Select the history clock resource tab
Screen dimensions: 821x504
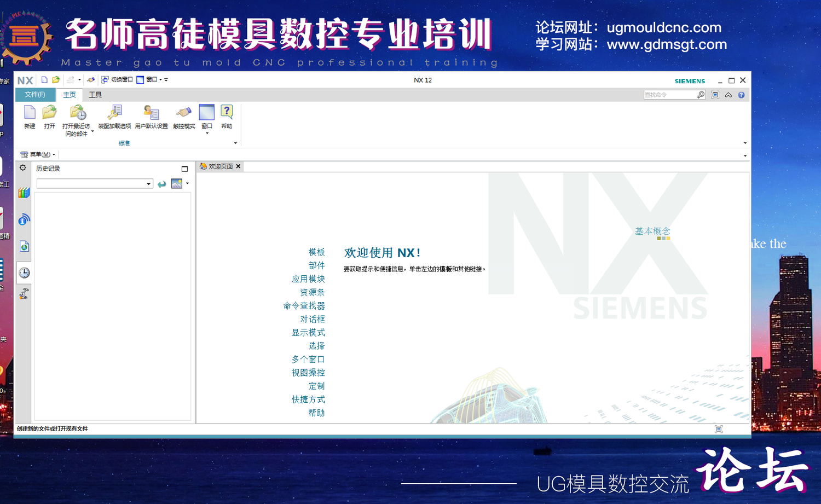[24, 273]
